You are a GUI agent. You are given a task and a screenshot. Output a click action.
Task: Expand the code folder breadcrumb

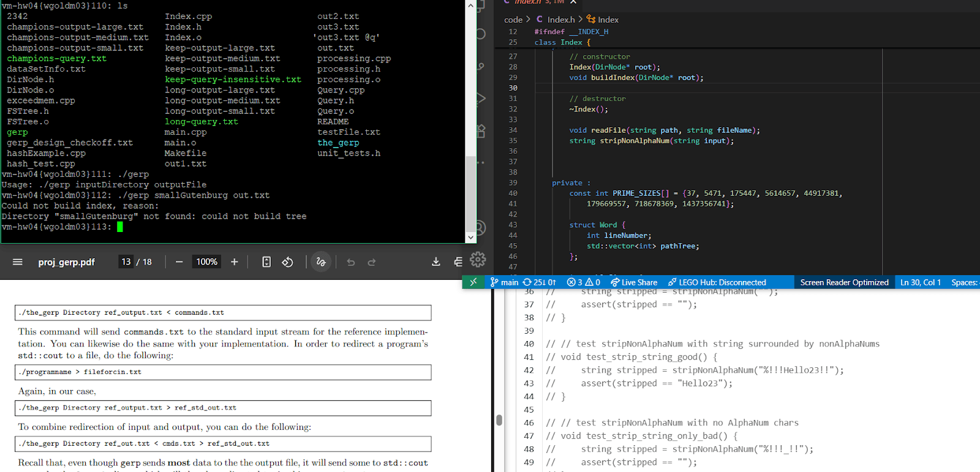(513, 20)
